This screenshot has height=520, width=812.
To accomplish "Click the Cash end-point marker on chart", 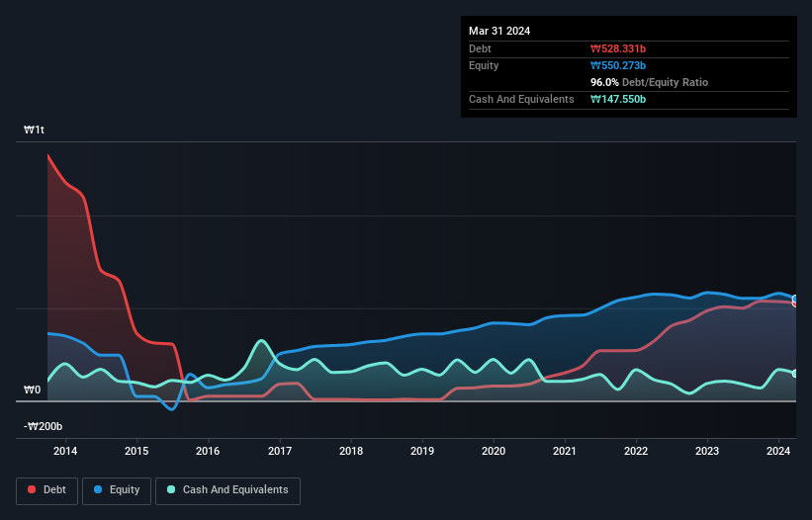I will [795, 374].
